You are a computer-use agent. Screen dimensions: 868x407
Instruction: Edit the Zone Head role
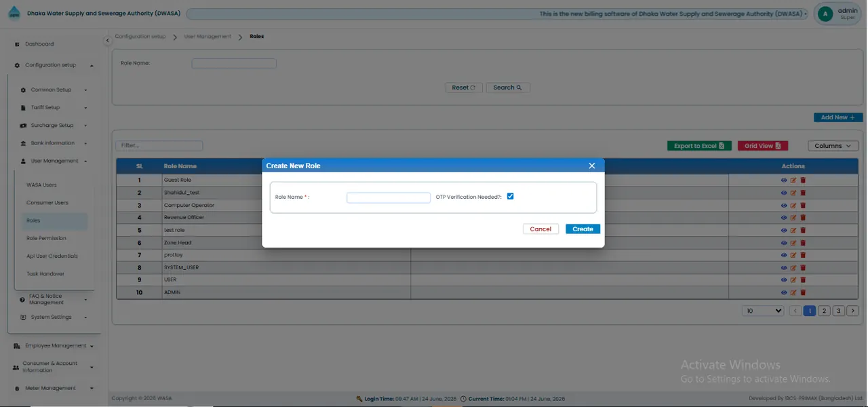[793, 242]
